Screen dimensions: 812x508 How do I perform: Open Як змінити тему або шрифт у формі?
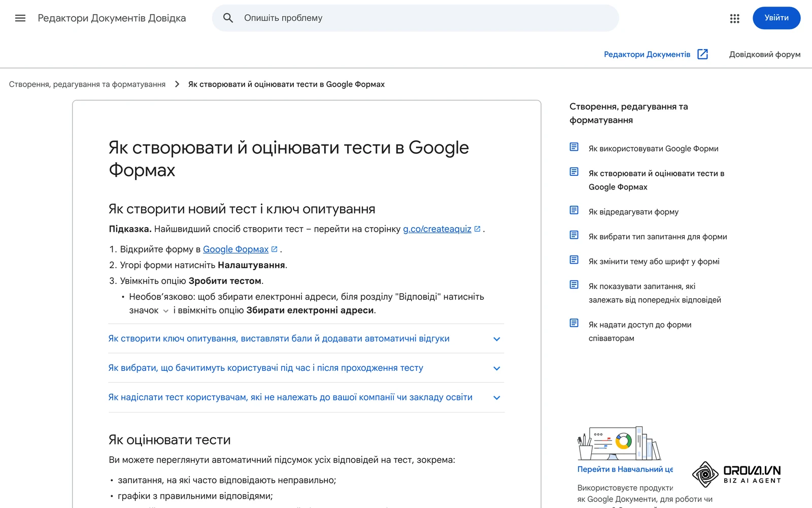pos(654,262)
